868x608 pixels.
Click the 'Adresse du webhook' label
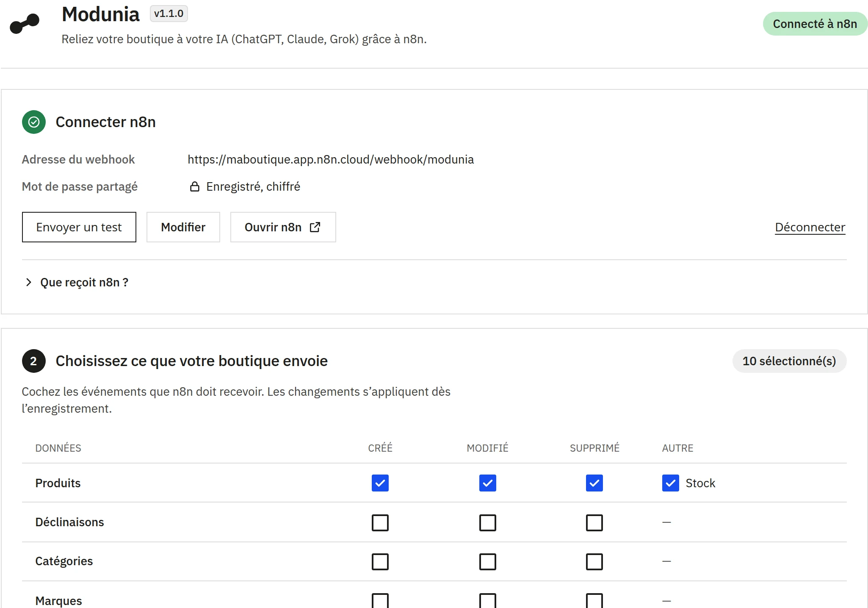click(x=78, y=159)
